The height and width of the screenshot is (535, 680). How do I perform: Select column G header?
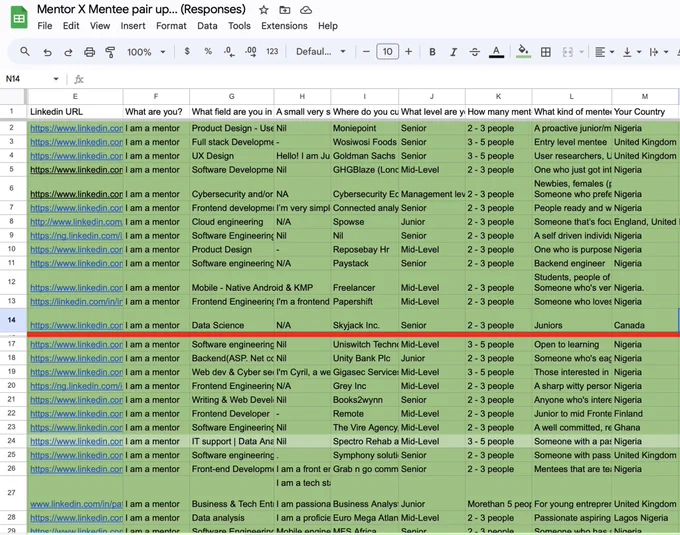click(x=232, y=96)
